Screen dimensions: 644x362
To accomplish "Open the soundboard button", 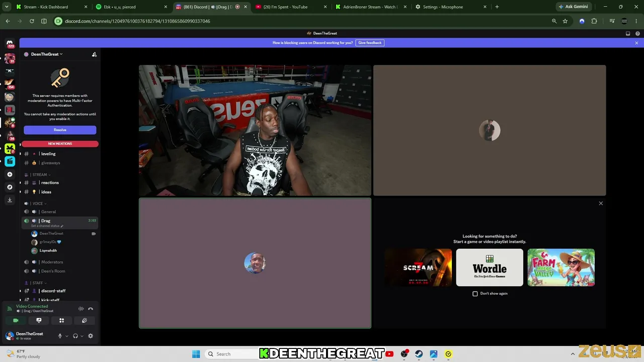I will click(85, 320).
